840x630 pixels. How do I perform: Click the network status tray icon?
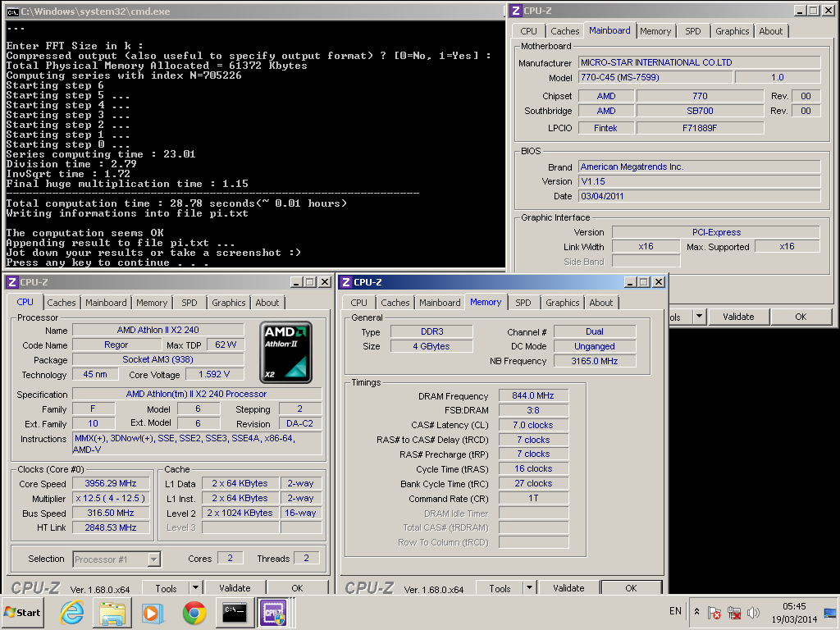[x=734, y=612]
